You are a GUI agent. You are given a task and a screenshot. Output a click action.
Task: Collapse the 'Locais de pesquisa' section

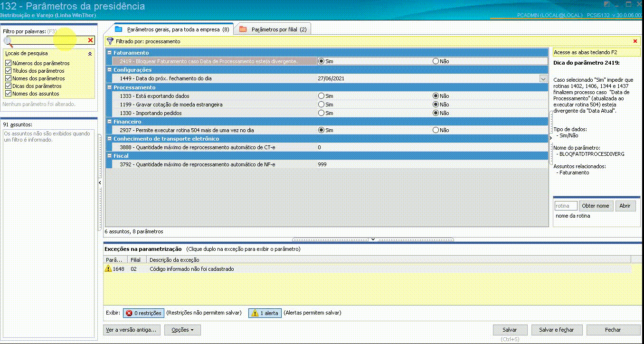point(90,54)
